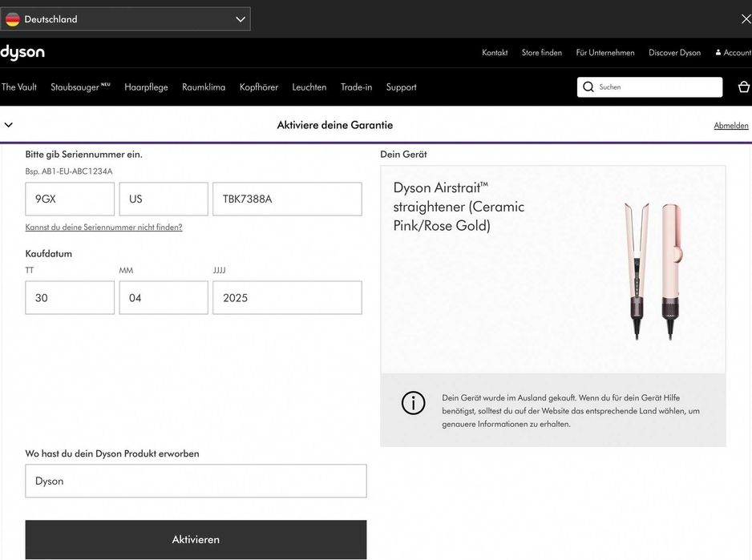Click 'Kannst du deine Seriennummer nicht finden?' link
752x560 pixels.
(x=103, y=228)
